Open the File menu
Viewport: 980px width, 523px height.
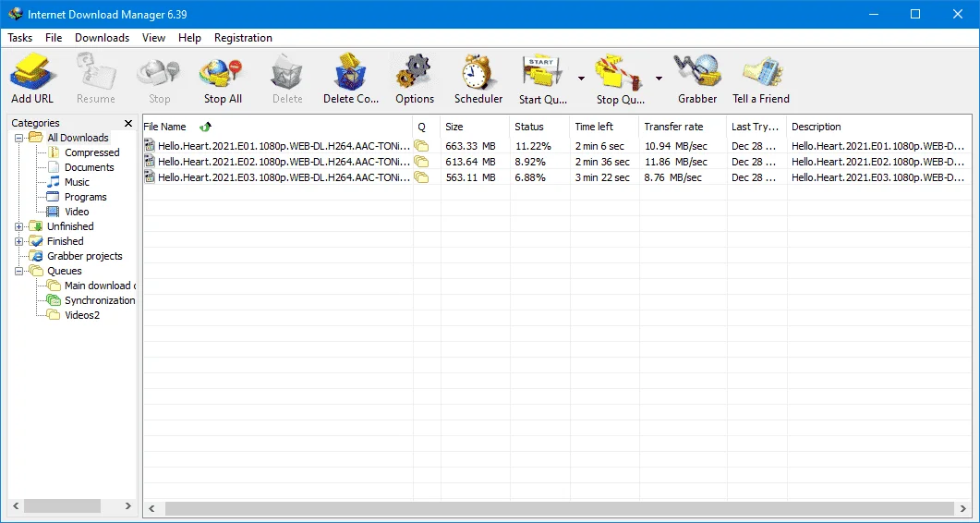(54, 38)
